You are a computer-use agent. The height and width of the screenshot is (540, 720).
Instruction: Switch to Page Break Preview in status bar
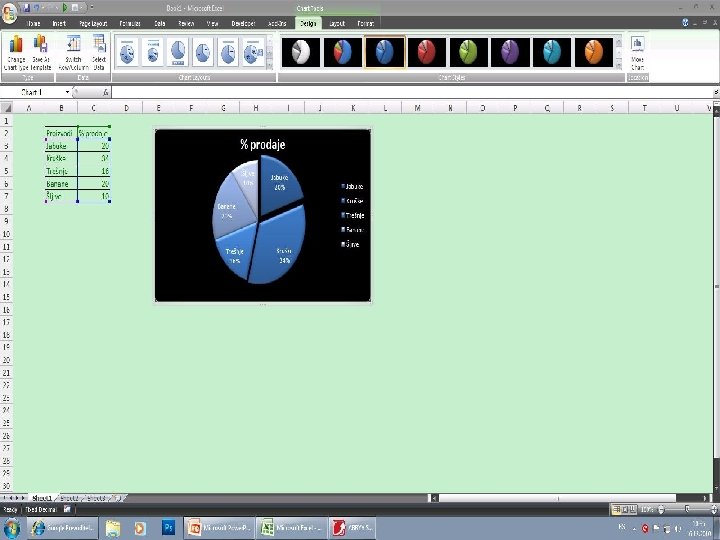(x=633, y=509)
